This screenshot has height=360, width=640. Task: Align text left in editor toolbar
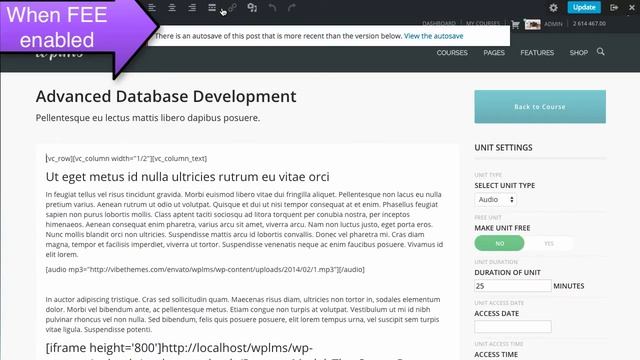(x=152, y=7)
